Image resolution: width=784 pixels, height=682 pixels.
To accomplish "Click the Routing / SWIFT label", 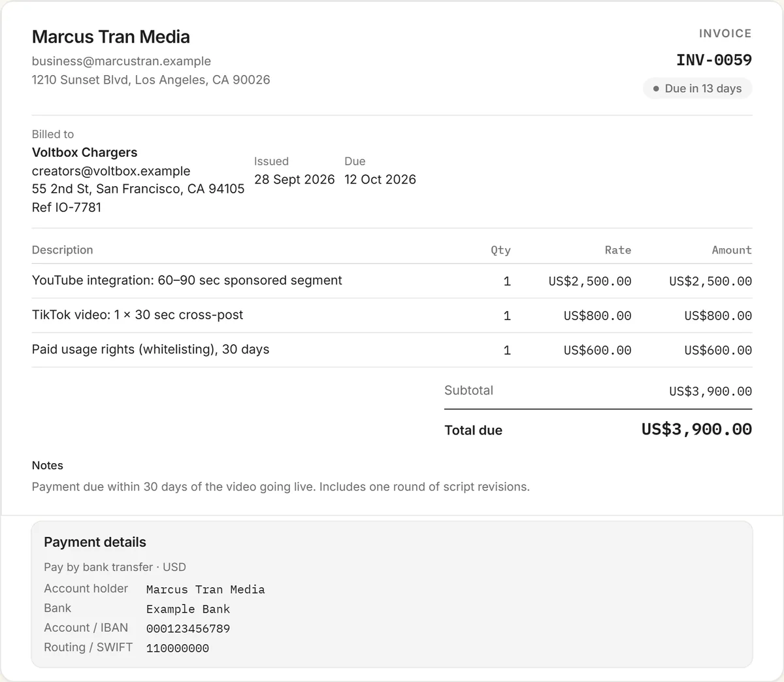I will pos(88,647).
